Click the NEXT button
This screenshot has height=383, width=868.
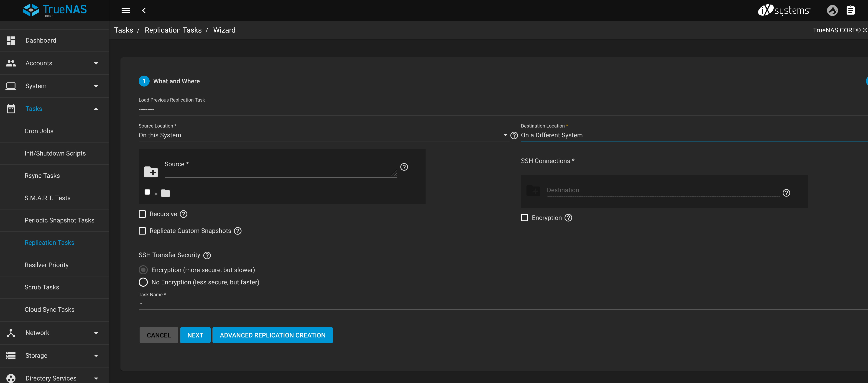[x=195, y=335]
